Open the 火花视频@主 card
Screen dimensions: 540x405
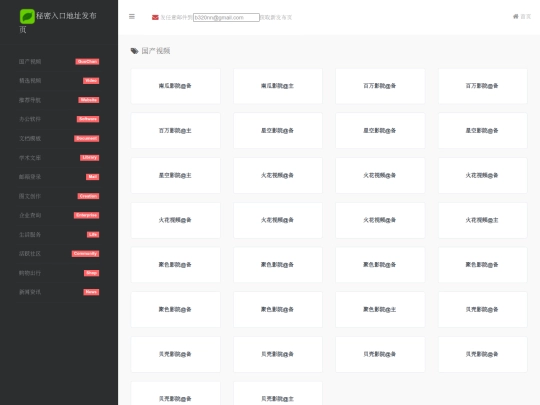coord(482,220)
